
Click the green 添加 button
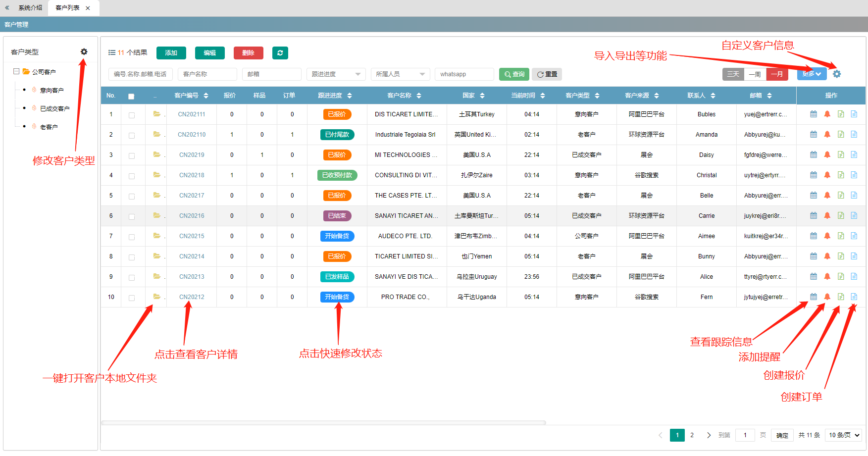pos(171,53)
